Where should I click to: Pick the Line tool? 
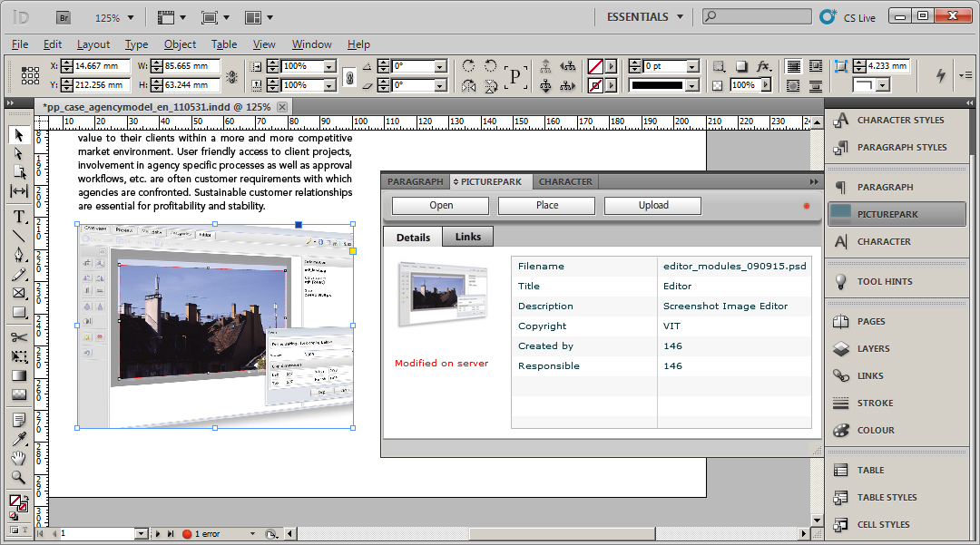coord(19,236)
